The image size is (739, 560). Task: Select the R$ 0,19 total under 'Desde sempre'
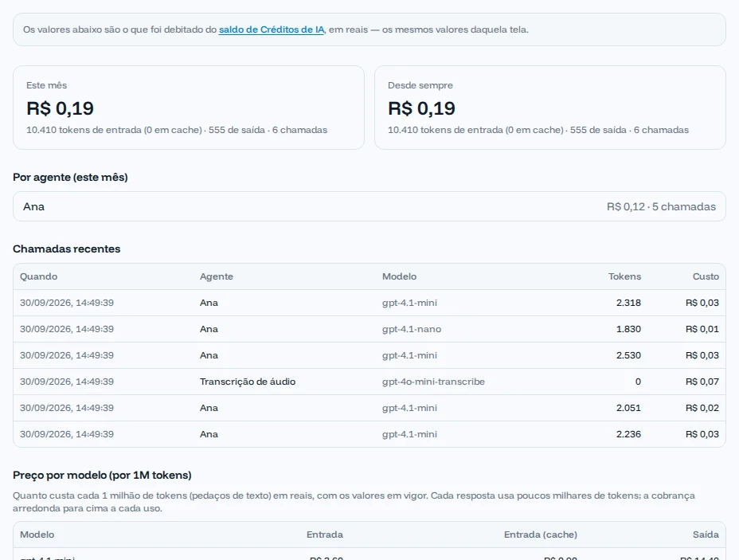pyautogui.click(x=421, y=108)
